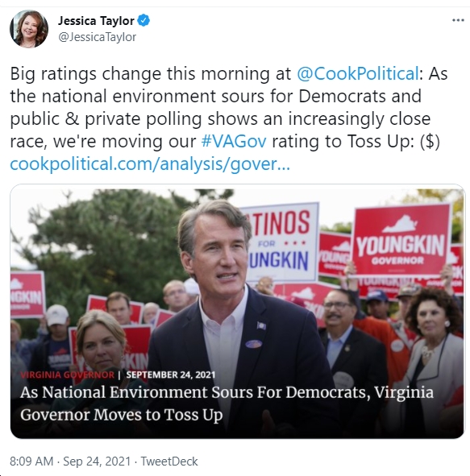The width and height of the screenshot is (470, 476).
Task: Click the blue verified badge icon
Action: [x=143, y=20]
